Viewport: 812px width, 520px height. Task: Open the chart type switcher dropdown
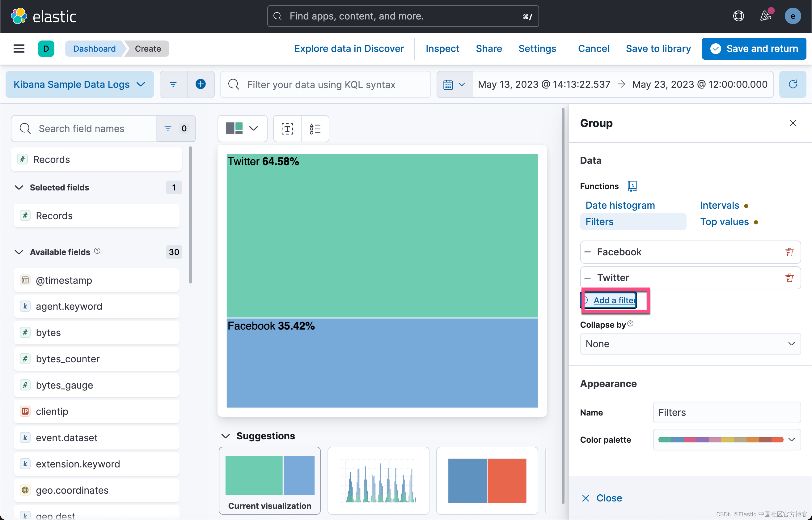coord(242,129)
